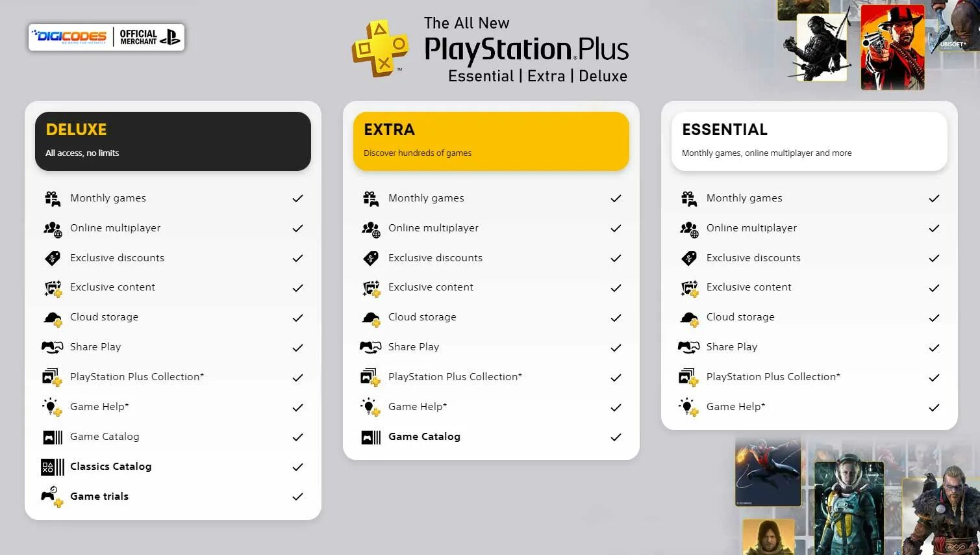Click the Online multiplayer checkmark in Extra
This screenshot has height=555, width=980.
tap(616, 228)
